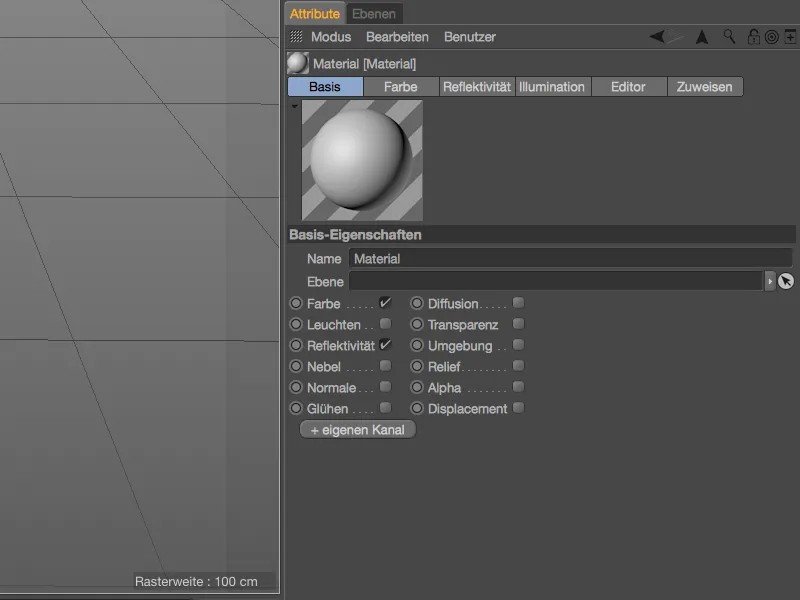Click Reflektivität animation circle marker

[296, 345]
